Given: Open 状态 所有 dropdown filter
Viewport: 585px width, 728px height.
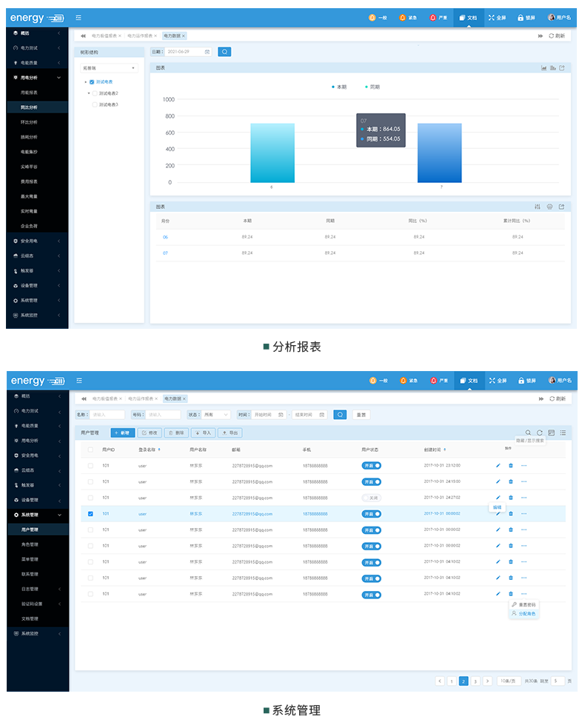Looking at the screenshot, I should (215, 415).
